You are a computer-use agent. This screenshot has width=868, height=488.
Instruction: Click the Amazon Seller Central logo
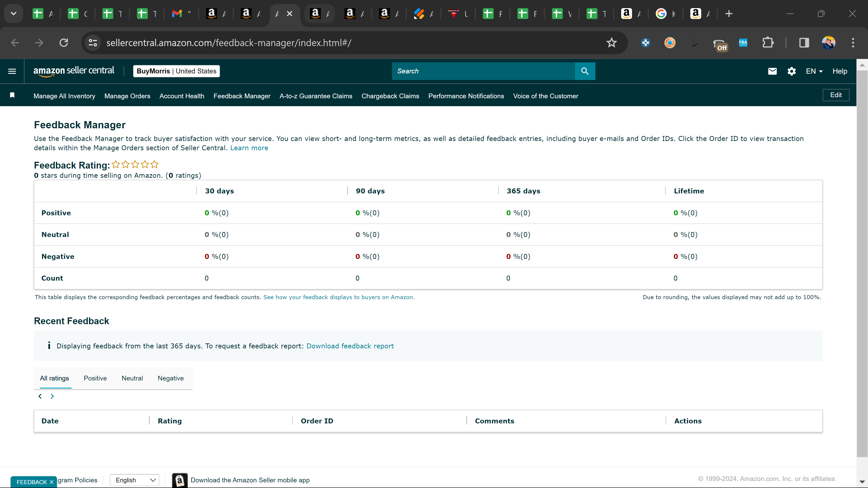[x=74, y=71]
